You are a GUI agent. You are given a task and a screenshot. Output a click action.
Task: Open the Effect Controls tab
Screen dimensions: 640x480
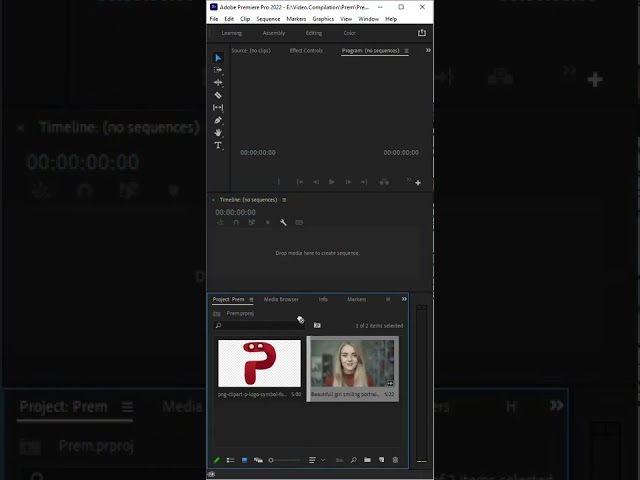(x=306, y=51)
